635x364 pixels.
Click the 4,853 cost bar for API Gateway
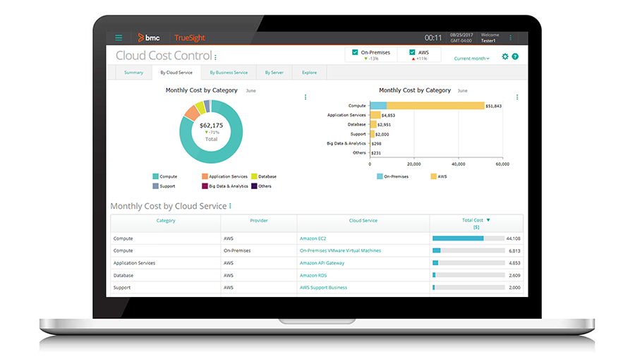(468, 263)
